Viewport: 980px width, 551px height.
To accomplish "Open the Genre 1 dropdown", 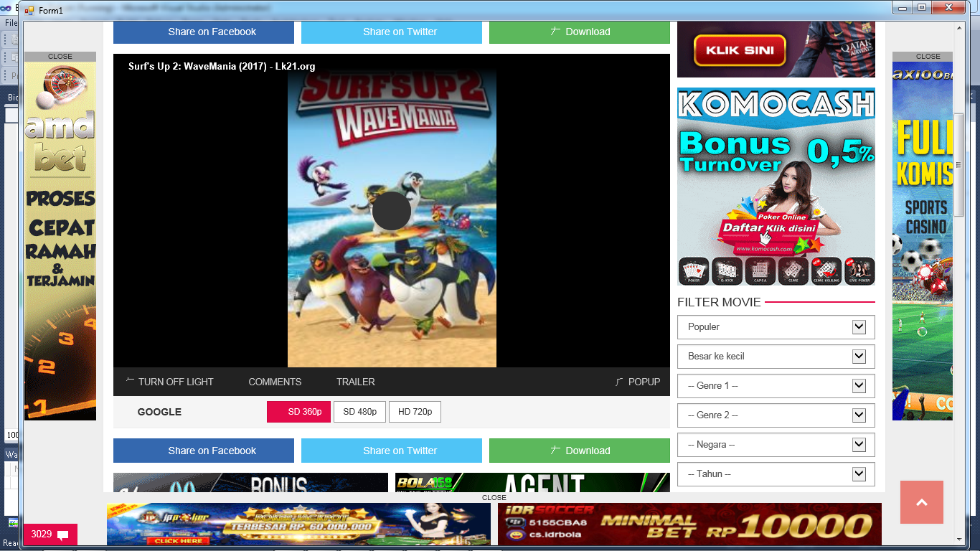I will (x=776, y=385).
